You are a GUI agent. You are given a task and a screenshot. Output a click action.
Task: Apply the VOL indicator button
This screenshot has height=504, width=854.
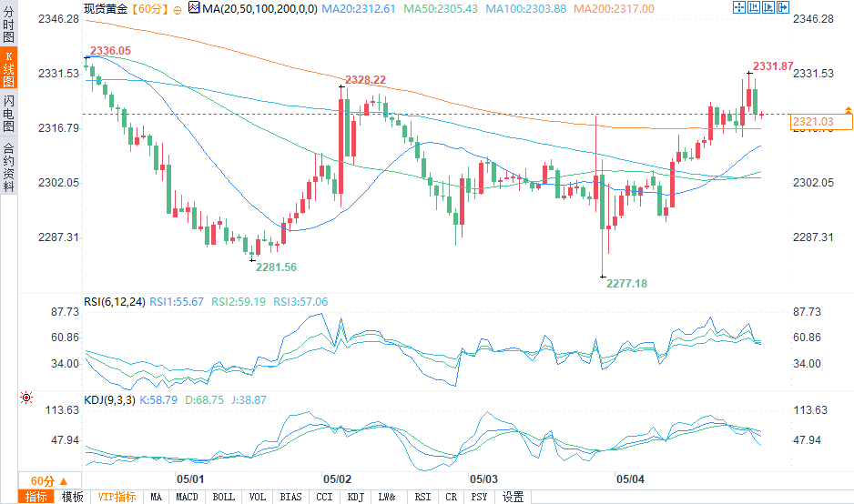(258, 497)
